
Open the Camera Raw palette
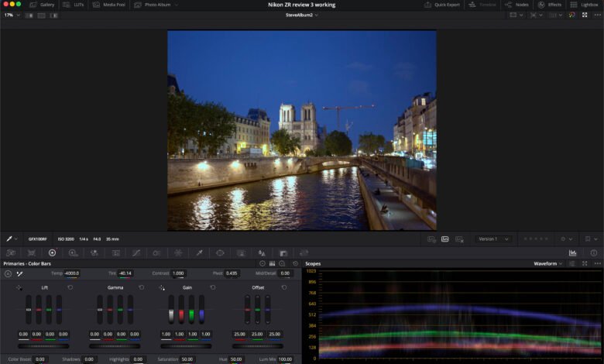click(x=11, y=252)
